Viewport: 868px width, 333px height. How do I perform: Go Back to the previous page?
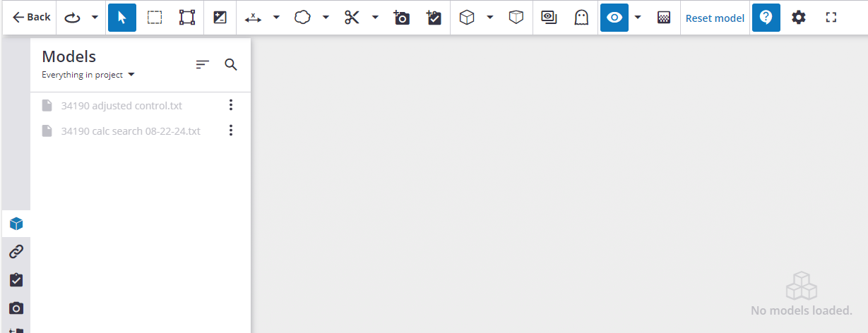(x=31, y=18)
